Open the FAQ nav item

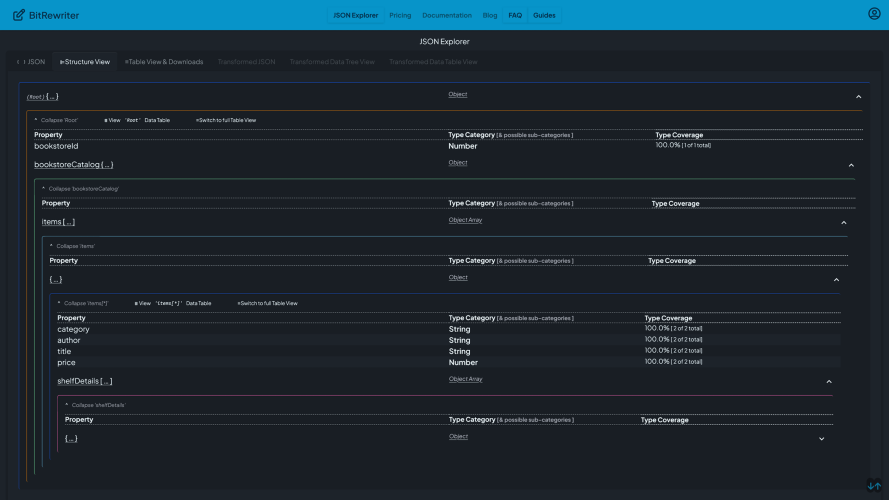[515, 15]
